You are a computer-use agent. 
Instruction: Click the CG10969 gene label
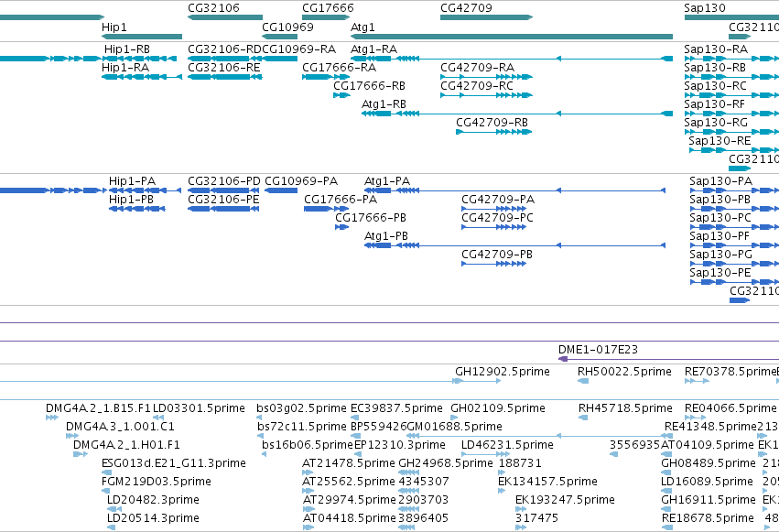point(287,27)
